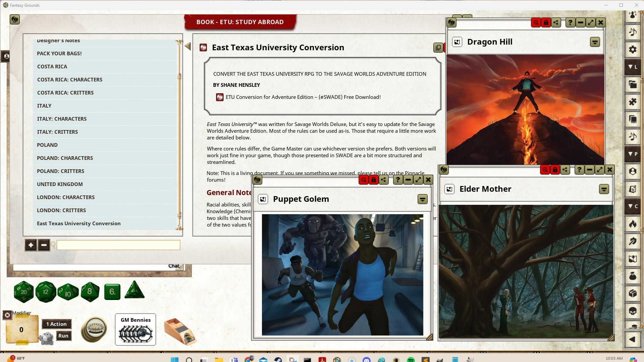The width and height of the screenshot is (644, 362).
Task: Open the maps icon in the right sidebar
Action: point(633,258)
